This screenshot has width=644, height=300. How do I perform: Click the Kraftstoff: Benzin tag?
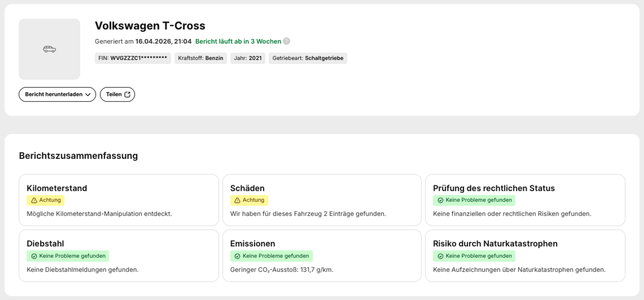[201, 58]
